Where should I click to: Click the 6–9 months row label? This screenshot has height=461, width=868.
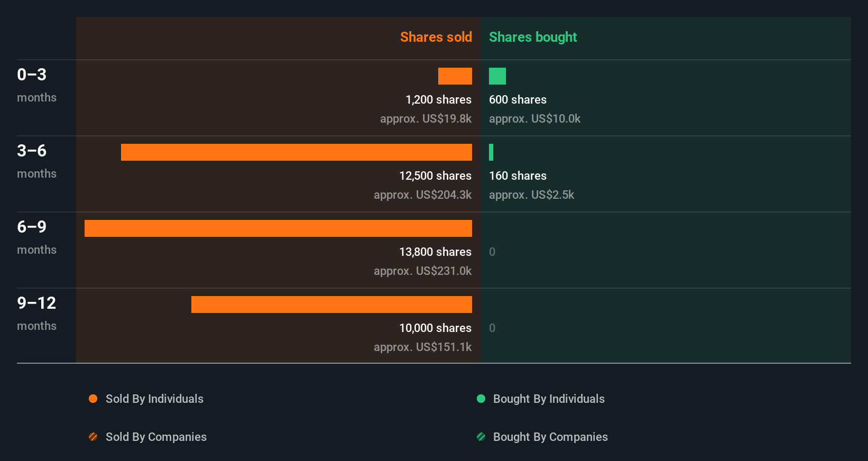36,237
